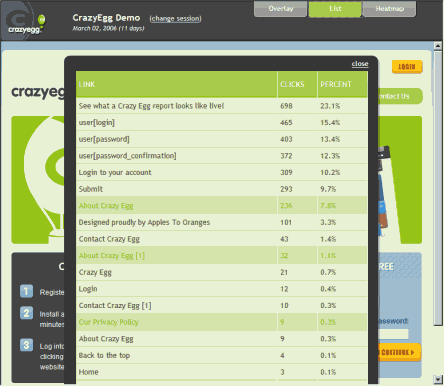
Task: Close the link list popup
Action: click(x=360, y=64)
